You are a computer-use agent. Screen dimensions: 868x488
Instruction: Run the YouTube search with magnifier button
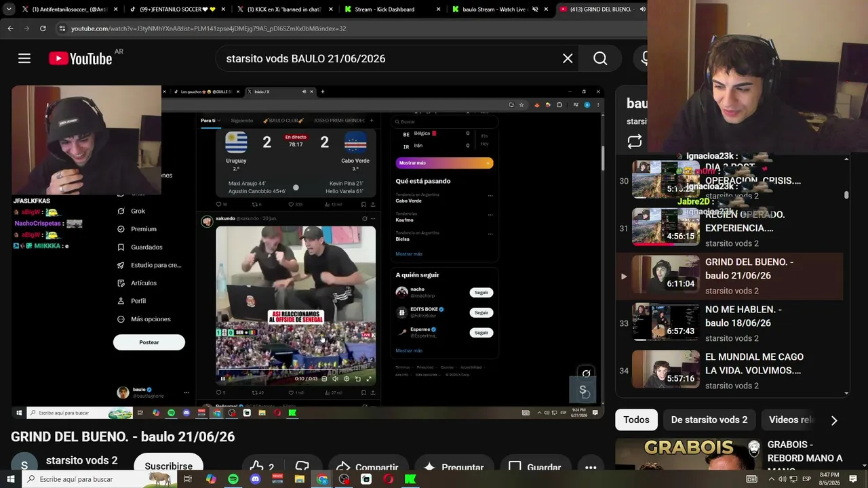tap(600, 58)
